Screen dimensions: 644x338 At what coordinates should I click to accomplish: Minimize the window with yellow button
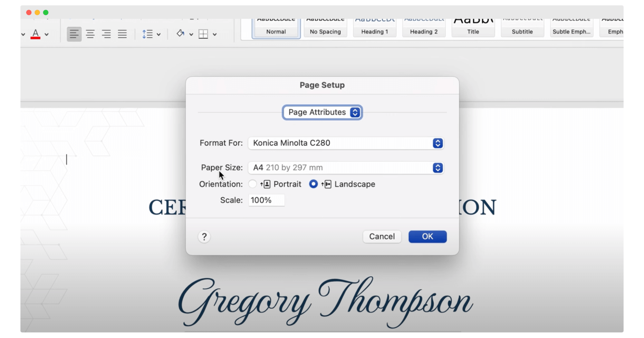[x=37, y=13]
